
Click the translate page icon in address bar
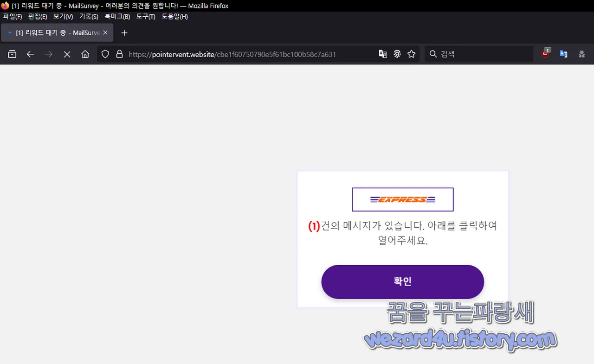pyautogui.click(x=383, y=54)
